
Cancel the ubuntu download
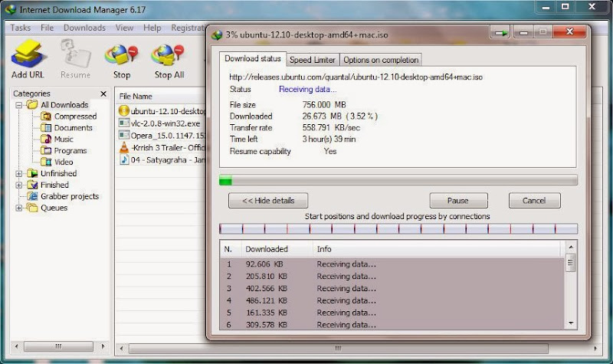click(534, 201)
